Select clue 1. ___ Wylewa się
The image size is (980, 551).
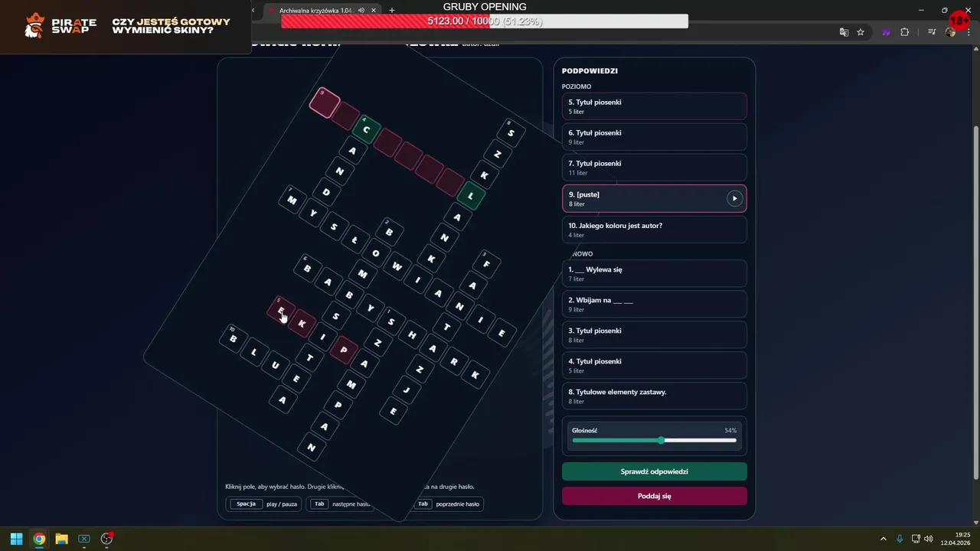point(654,273)
